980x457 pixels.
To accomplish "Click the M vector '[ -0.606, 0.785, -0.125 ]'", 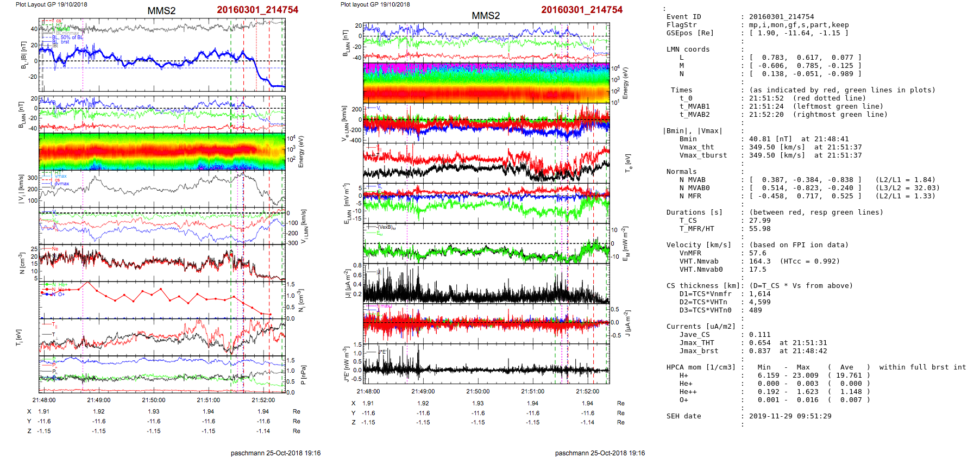I will (805, 66).
